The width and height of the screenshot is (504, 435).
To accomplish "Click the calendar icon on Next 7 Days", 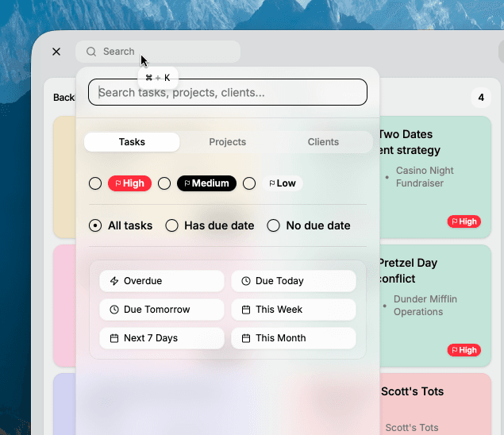I will [114, 338].
